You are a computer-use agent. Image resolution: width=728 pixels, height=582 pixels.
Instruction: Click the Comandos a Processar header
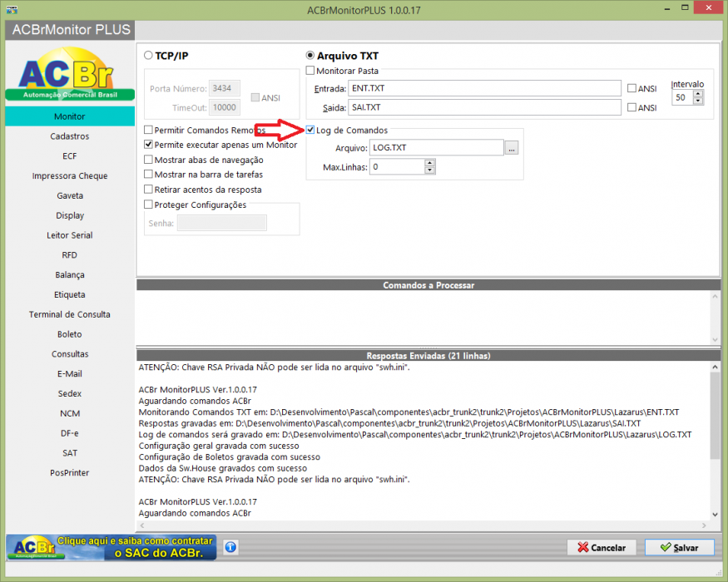pyautogui.click(x=428, y=285)
